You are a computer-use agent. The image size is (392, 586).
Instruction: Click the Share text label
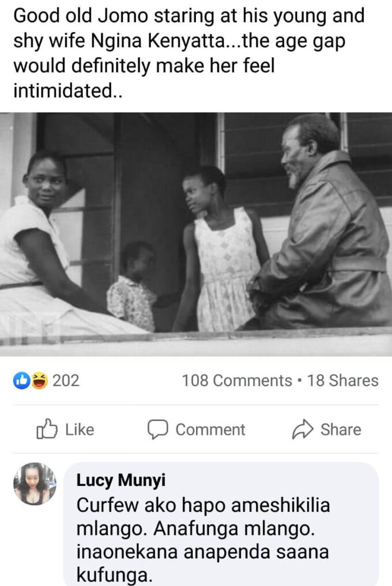pos(341,429)
